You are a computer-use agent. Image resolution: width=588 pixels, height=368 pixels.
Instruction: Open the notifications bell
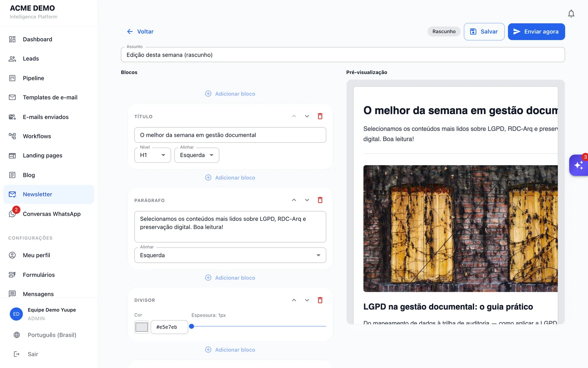[571, 14]
